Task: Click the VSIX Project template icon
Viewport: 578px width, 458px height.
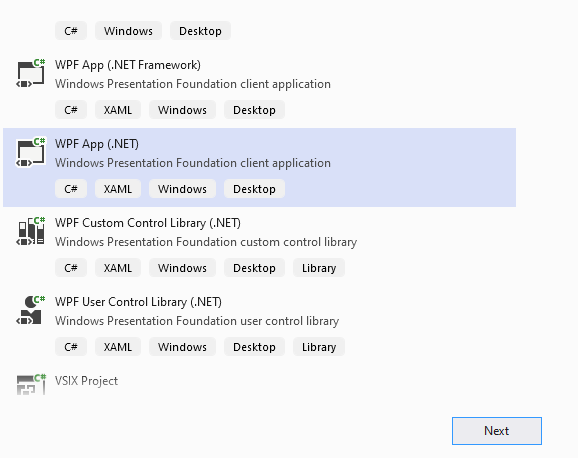Action: 31,384
